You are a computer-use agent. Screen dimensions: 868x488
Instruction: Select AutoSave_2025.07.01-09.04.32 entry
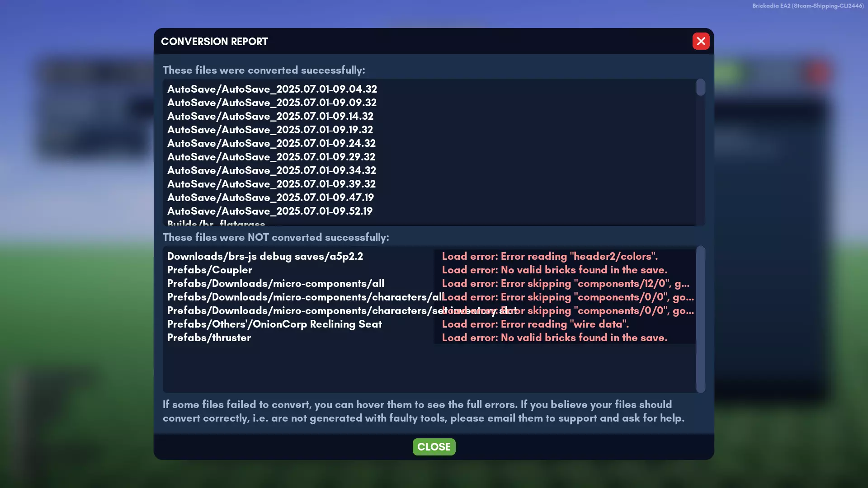pos(272,89)
